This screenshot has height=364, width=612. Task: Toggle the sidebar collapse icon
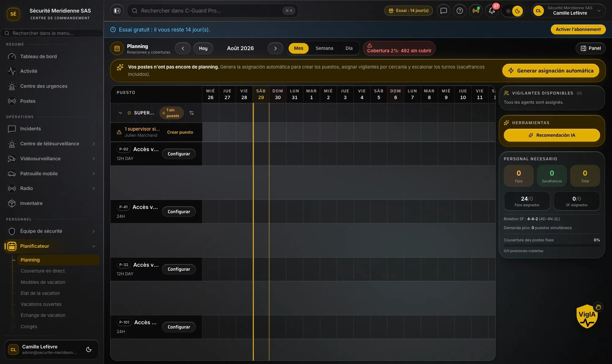(x=117, y=11)
